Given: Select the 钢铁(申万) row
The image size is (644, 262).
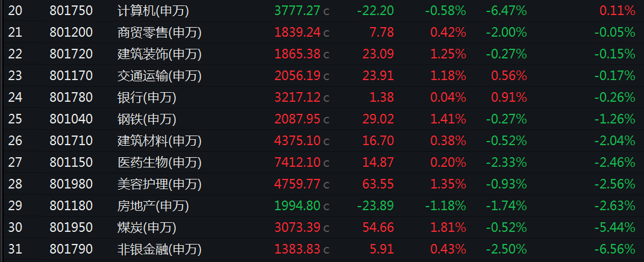Looking at the screenshot, I should click(x=322, y=119).
